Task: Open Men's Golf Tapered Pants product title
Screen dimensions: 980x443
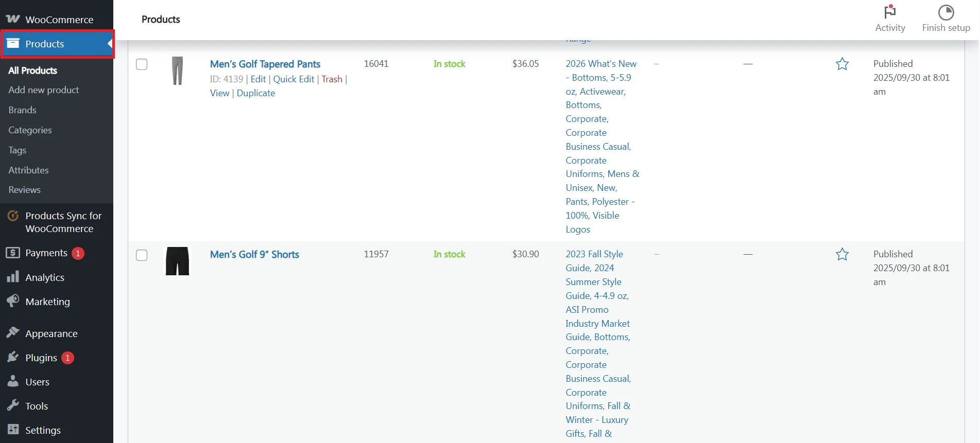Action: (x=265, y=64)
